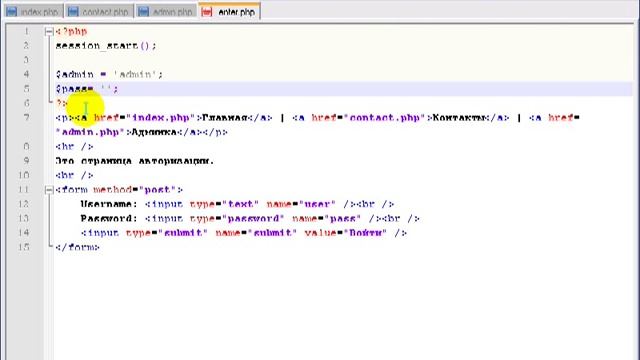The height and width of the screenshot is (360, 640).
Task: Click the save icon on contact.php tab
Action: click(x=73, y=12)
